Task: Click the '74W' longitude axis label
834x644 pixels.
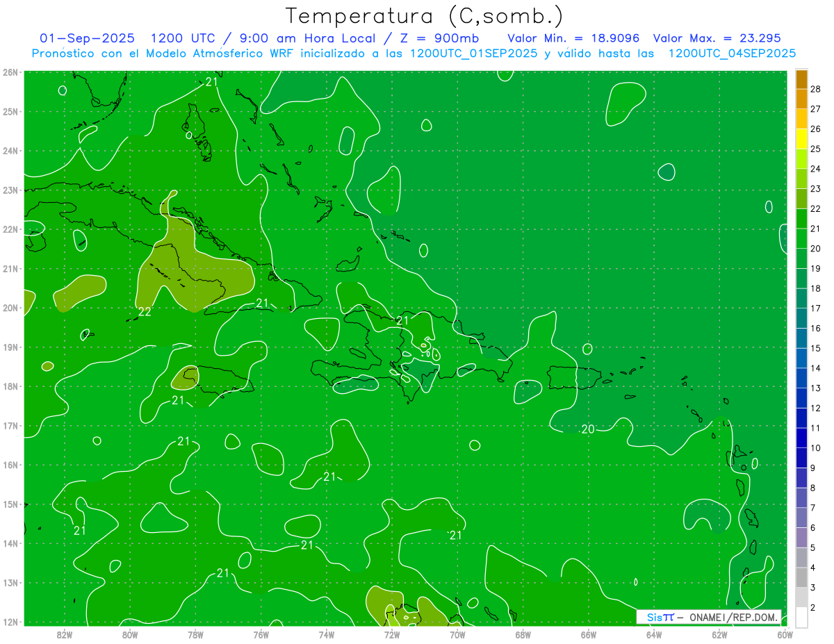Action: click(x=326, y=634)
